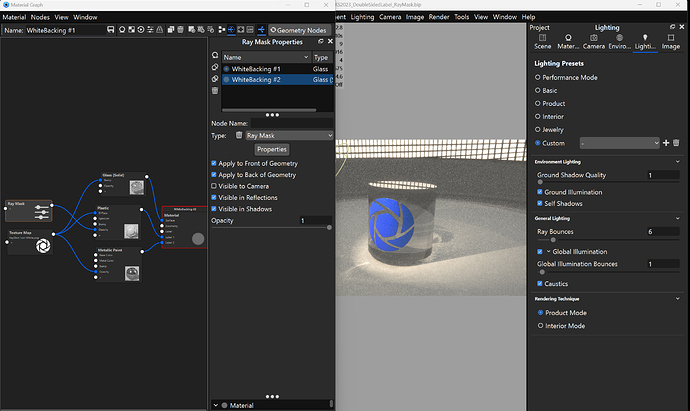
Task: Click the warning triangle icon in Material Graph toolbar
Action: point(159,30)
